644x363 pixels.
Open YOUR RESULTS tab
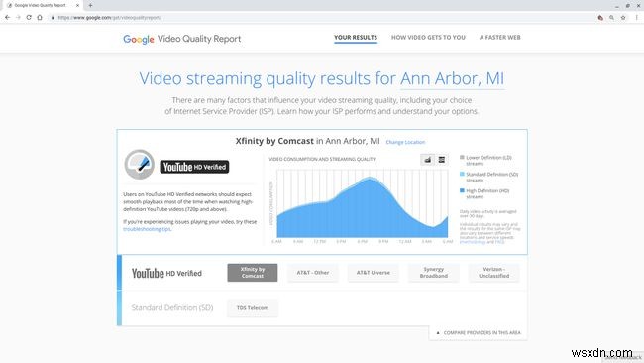356,37
